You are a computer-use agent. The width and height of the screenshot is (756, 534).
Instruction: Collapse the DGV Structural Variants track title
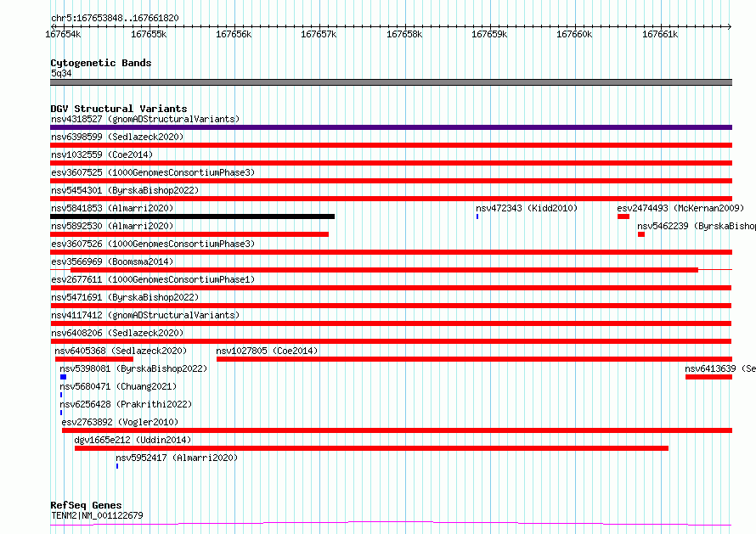(x=119, y=109)
